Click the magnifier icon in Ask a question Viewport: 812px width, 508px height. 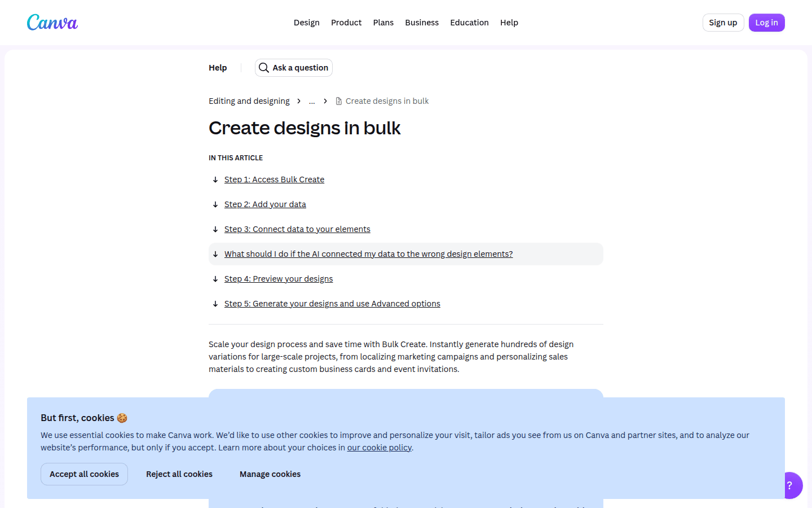pyautogui.click(x=263, y=68)
